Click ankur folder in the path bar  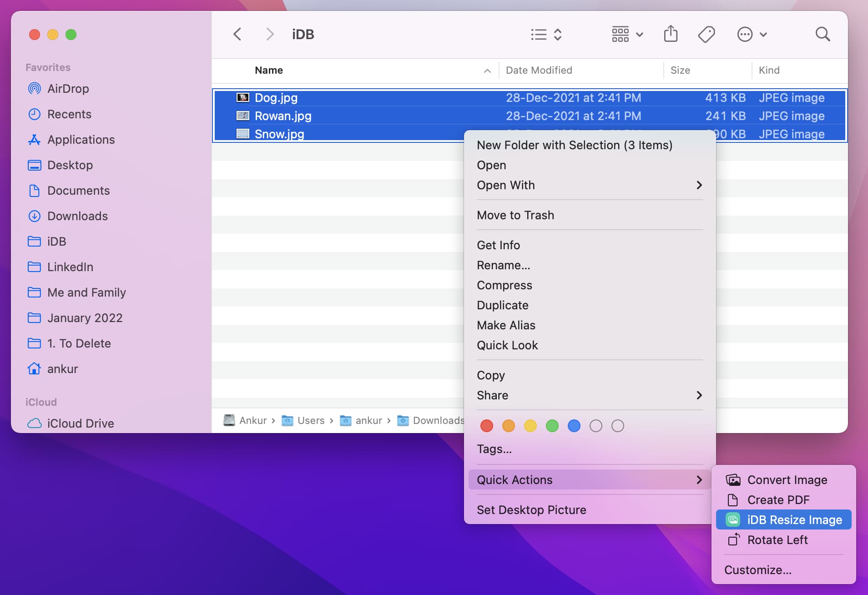click(x=361, y=420)
